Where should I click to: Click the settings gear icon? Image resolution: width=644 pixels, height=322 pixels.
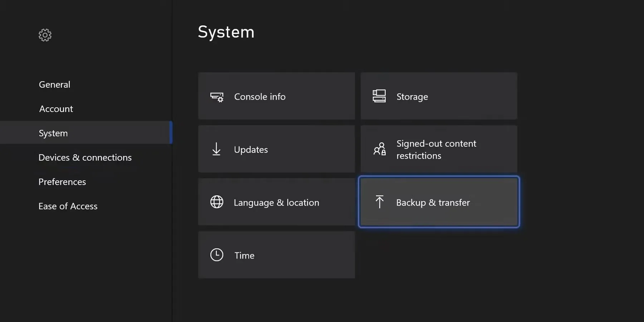[45, 35]
